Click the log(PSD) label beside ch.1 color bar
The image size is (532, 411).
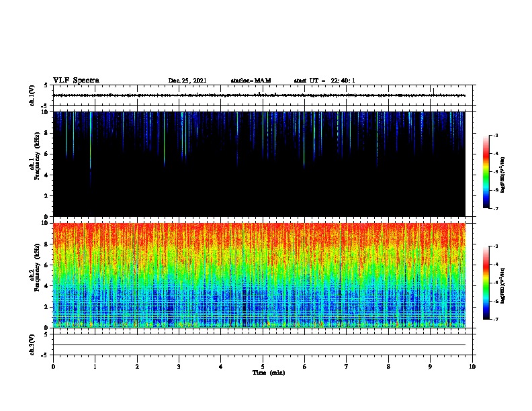click(502, 175)
